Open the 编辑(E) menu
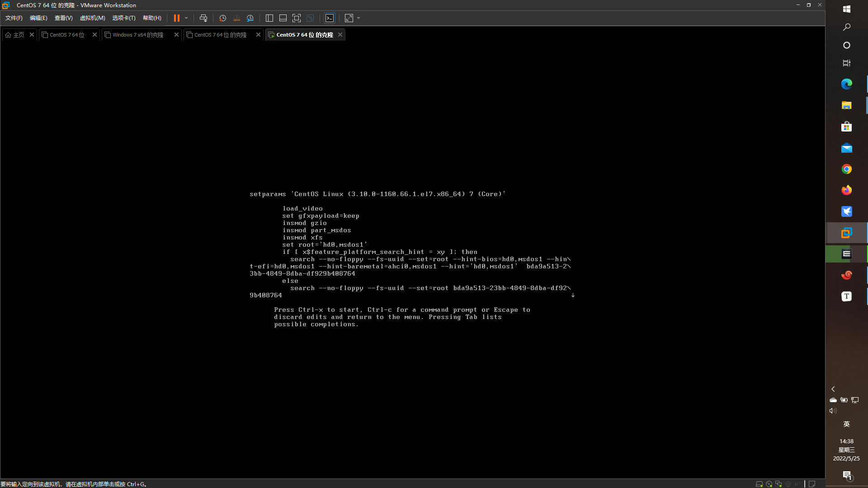 tap(38, 18)
